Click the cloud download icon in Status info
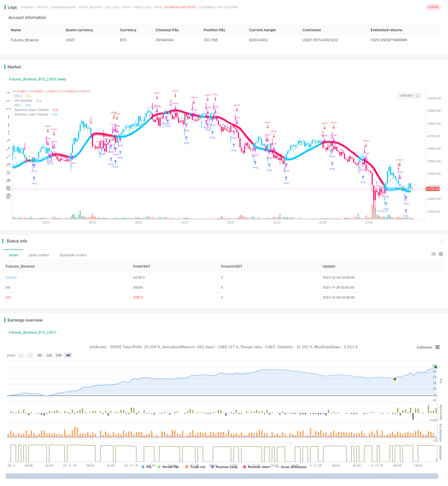Screen dimensions: 448x486 434,254
